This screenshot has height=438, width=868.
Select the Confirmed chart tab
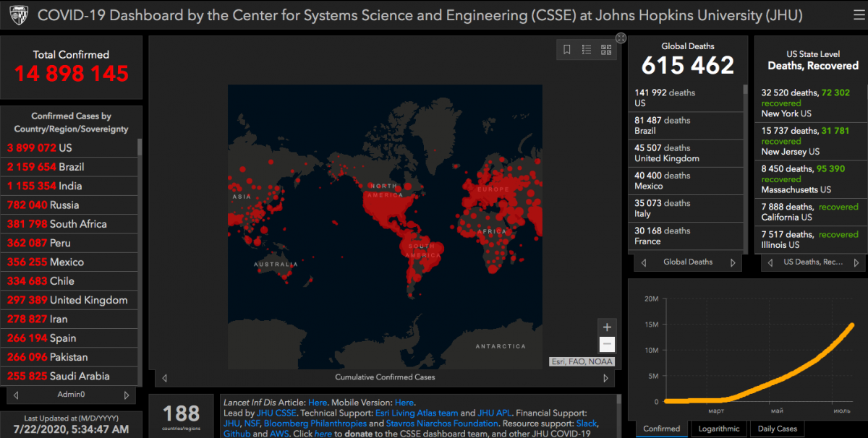pos(661,429)
